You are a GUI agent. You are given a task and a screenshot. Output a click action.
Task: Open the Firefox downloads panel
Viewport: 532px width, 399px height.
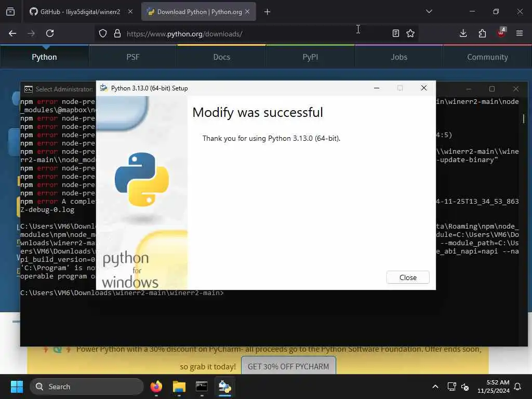pos(463,33)
